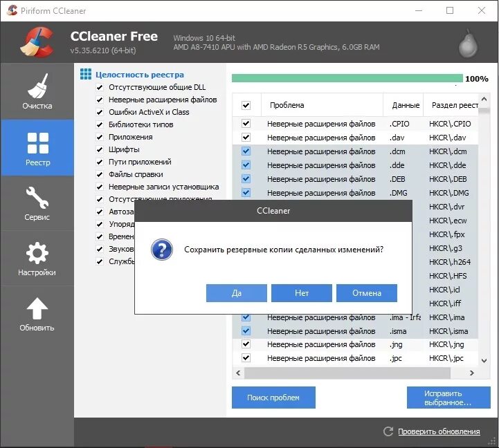Toggle Библиотеки типов checkbox
499x448 pixels.
click(x=100, y=124)
